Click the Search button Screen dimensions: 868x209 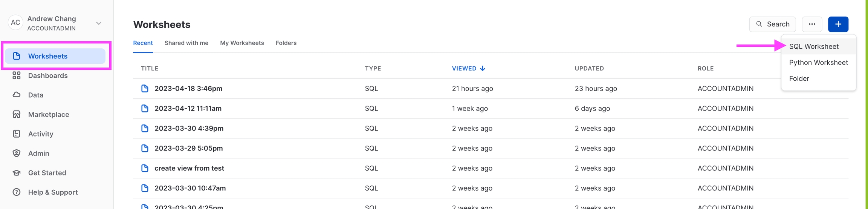click(x=772, y=24)
